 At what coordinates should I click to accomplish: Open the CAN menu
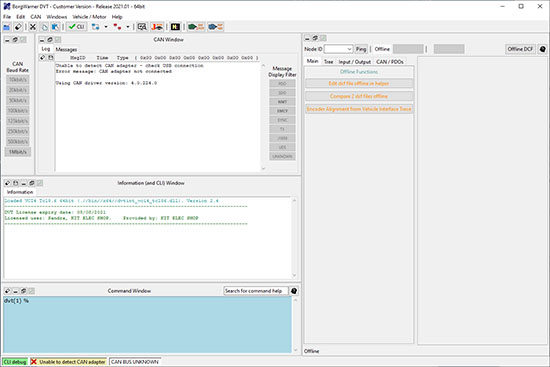(36, 17)
